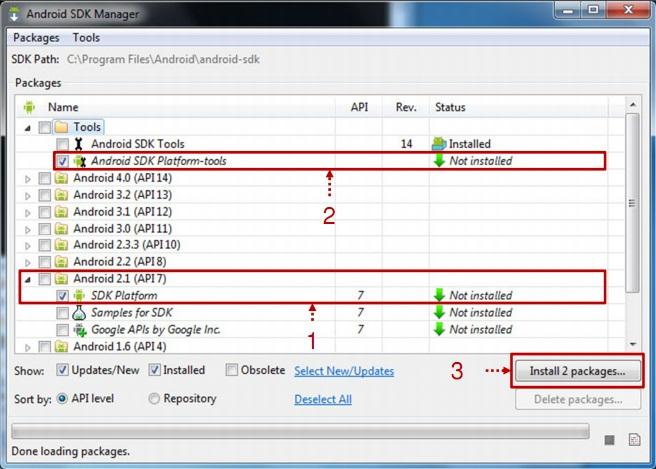Click the Android 3.0 (API 11) folder icon
656x469 pixels.
click(62, 228)
